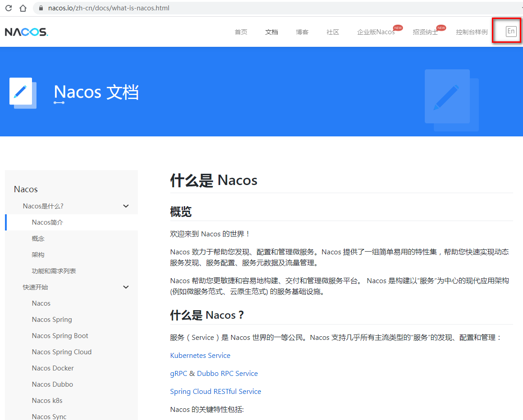Follow the Kubernetes Service link

tap(200, 355)
